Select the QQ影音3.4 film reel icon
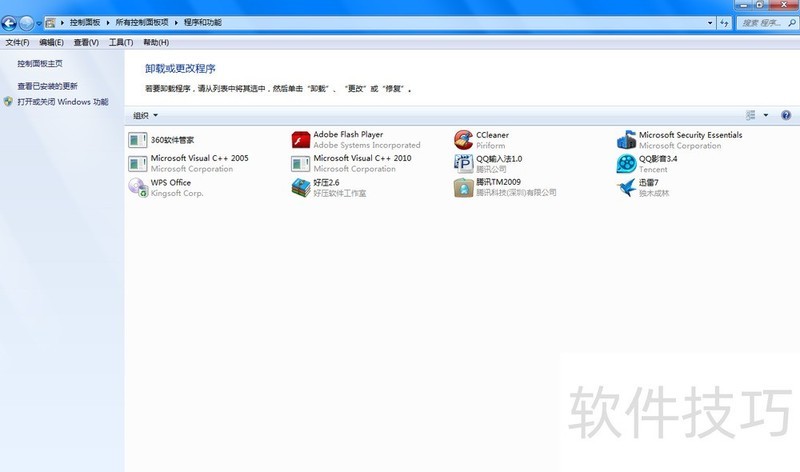 click(626, 163)
